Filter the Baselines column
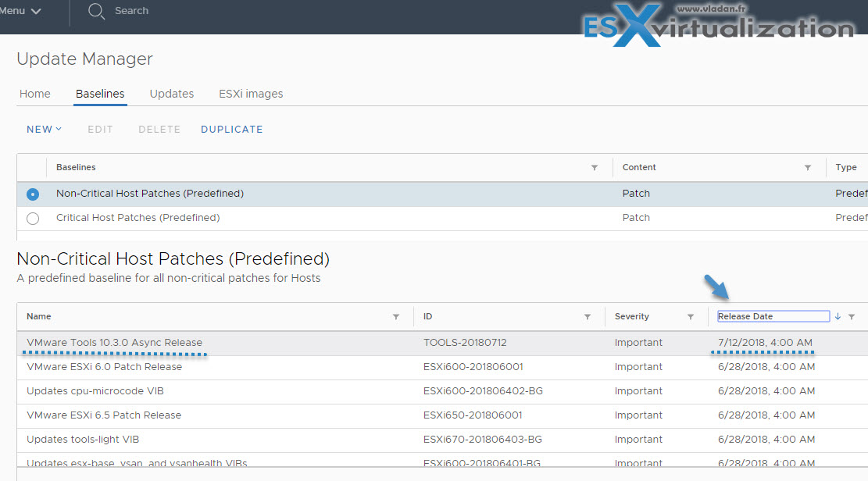The width and height of the screenshot is (868, 481). click(x=594, y=168)
